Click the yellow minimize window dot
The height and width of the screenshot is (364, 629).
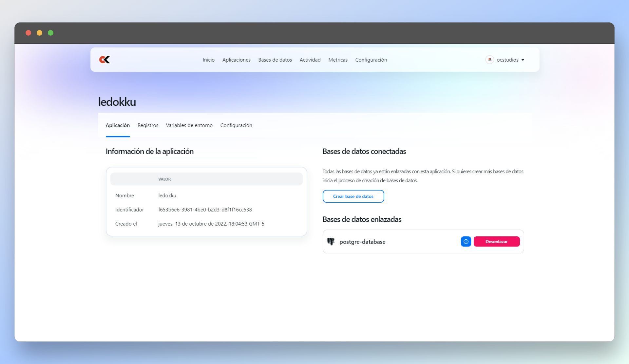[39, 33]
